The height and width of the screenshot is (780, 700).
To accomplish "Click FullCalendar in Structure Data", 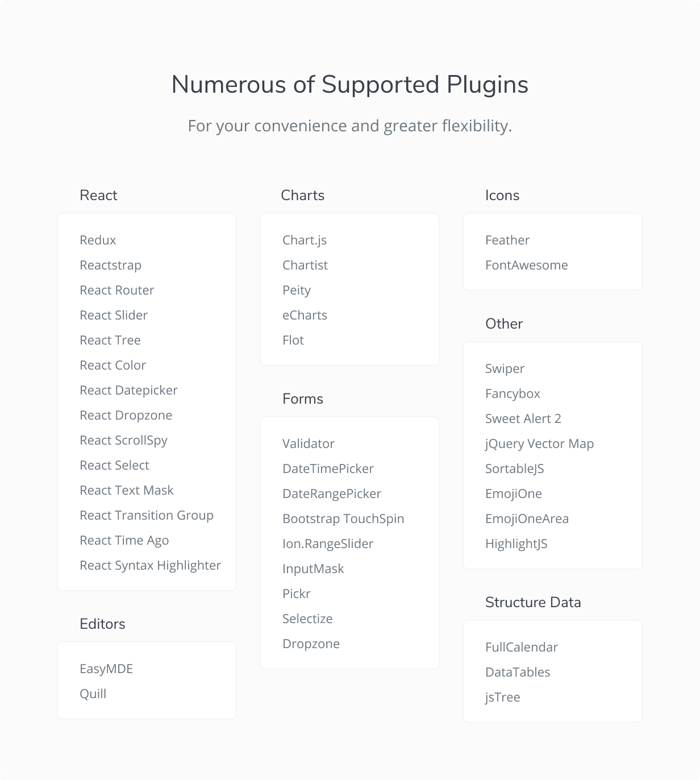I will coord(522,647).
